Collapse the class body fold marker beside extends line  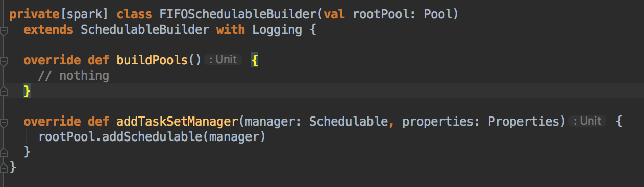pos(4,32)
